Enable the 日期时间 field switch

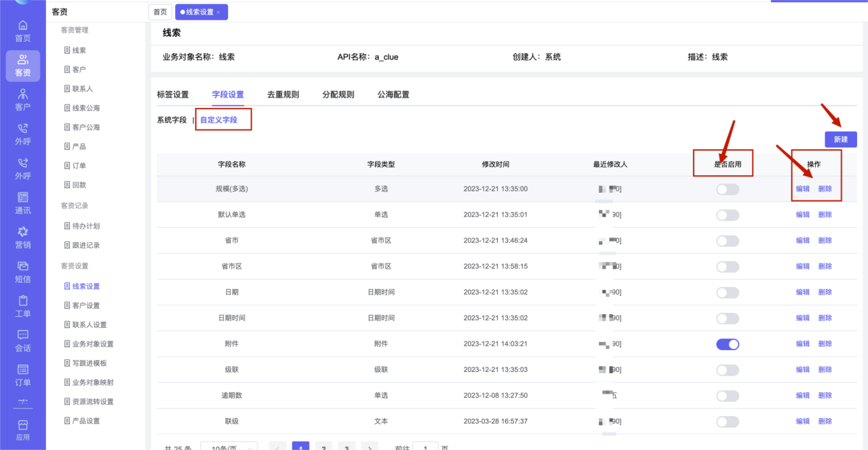pyautogui.click(x=728, y=318)
